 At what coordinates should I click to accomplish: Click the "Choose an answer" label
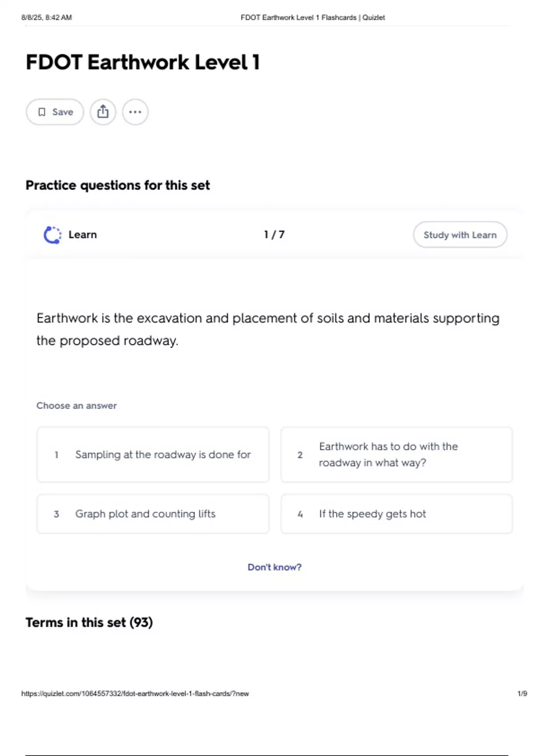[77, 406]
